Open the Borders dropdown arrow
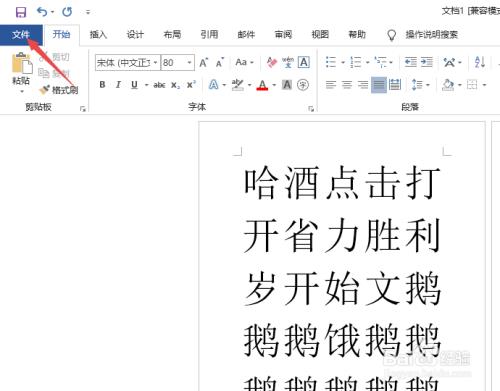The height and width of the screenshot is (391, 500). tap(484, 85)
